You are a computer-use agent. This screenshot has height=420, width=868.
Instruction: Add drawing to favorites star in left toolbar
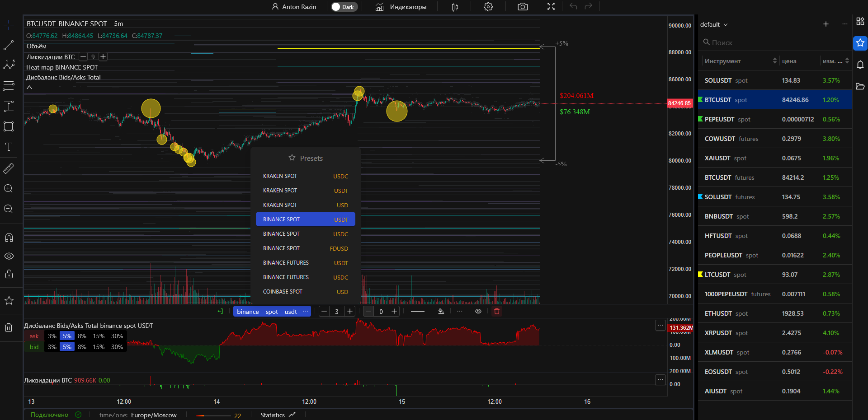pyautogui.click(x=9, y=300)
